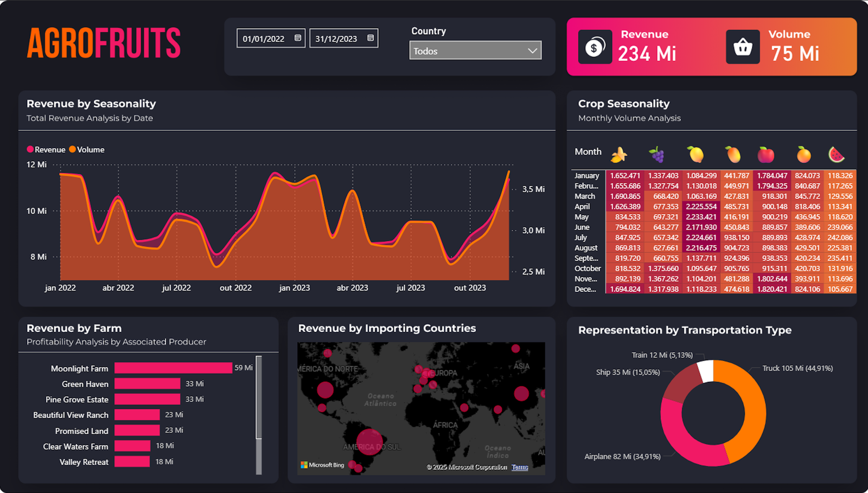The height and width of the screenshot is (493, 868).
Task: Click the grapes column header icon
Action: 657,155
